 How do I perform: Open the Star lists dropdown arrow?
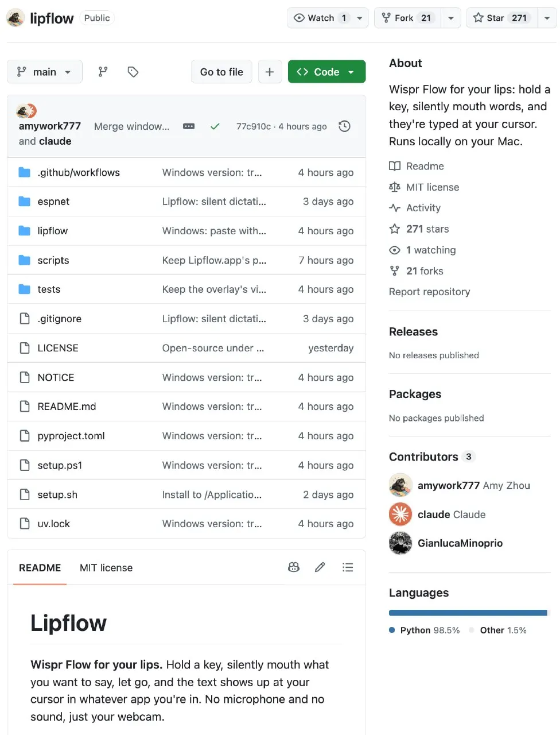click(547, 18)
